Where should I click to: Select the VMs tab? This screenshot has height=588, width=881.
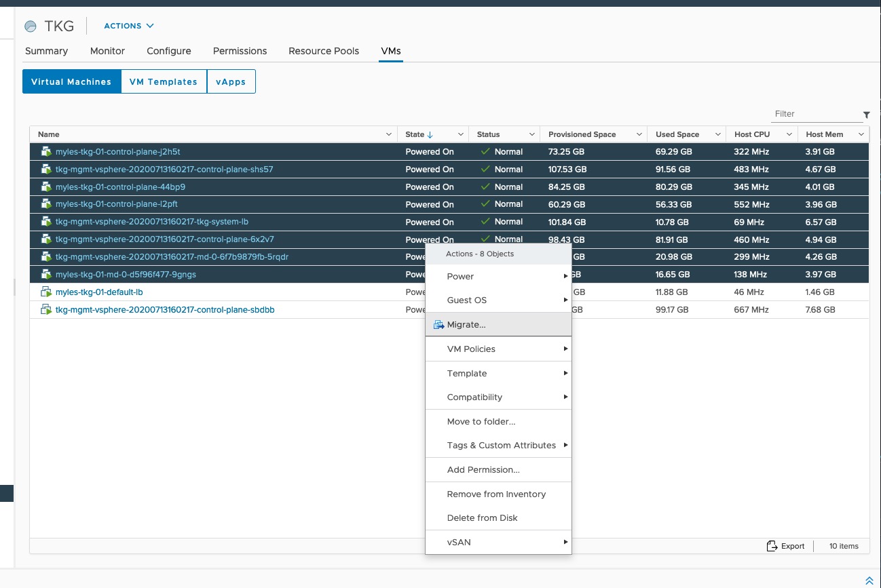tap(391, 51)
